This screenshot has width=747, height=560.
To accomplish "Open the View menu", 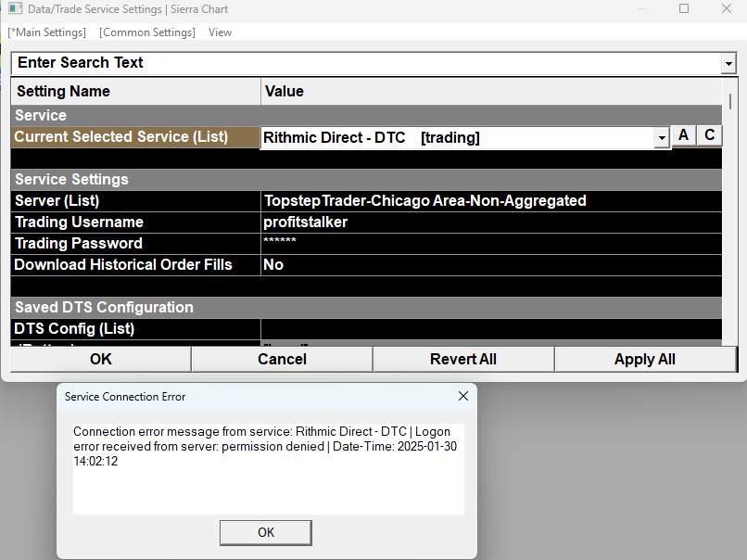I will [x=220, y=32].
